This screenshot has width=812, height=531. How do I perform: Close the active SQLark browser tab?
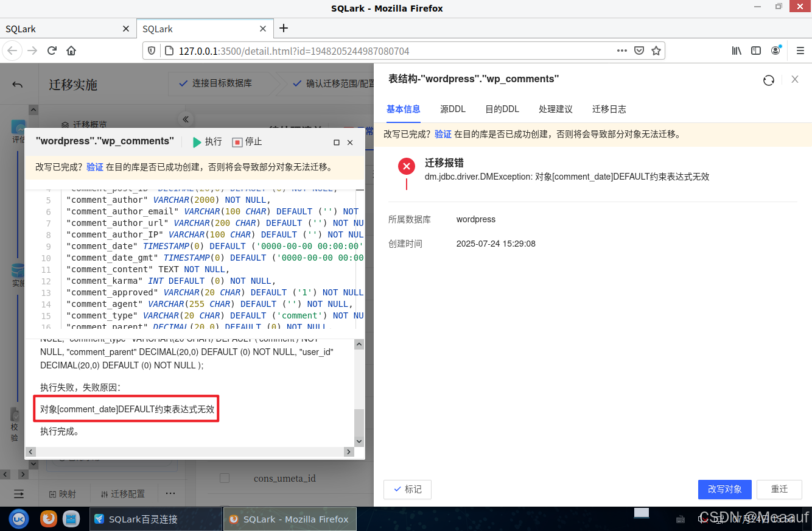point(263,29)
